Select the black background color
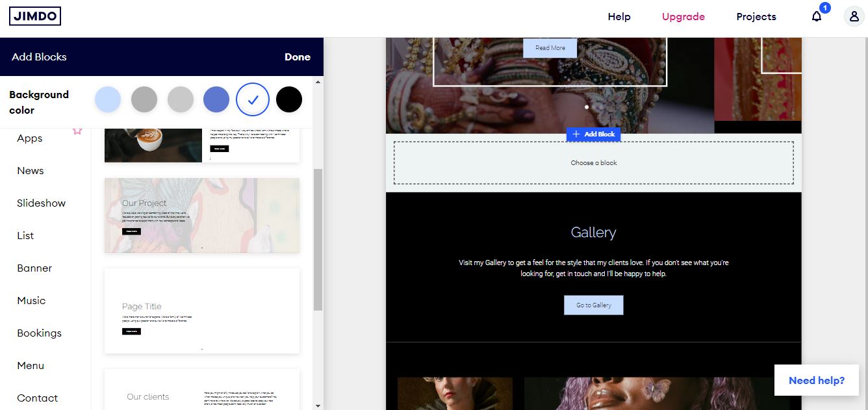868x410 pixels. coord(289,99)
